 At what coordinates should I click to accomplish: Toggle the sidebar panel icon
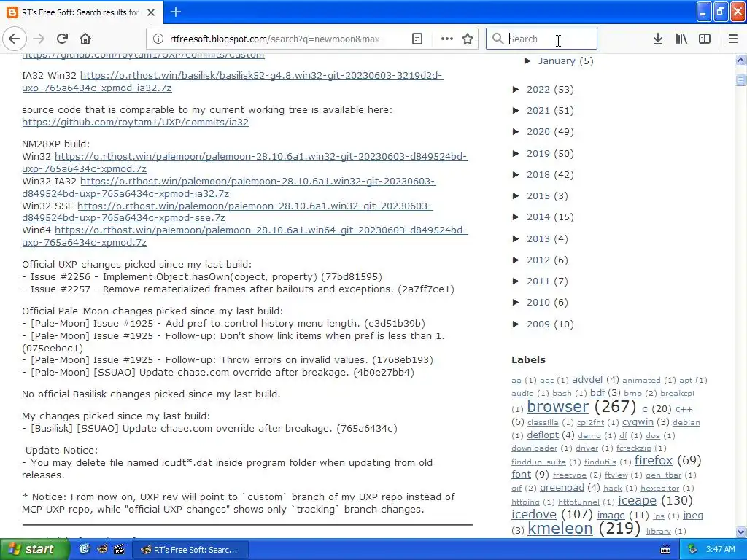705,39
